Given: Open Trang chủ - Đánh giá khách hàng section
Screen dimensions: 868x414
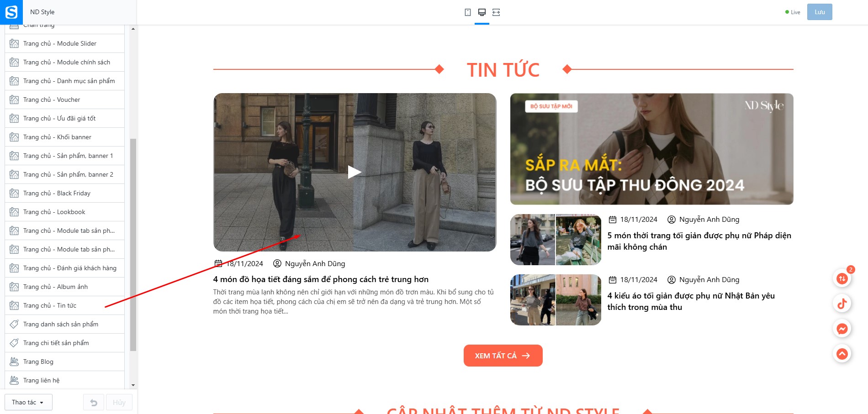Looking at the screenshot, I should click(x=64, y=268).
